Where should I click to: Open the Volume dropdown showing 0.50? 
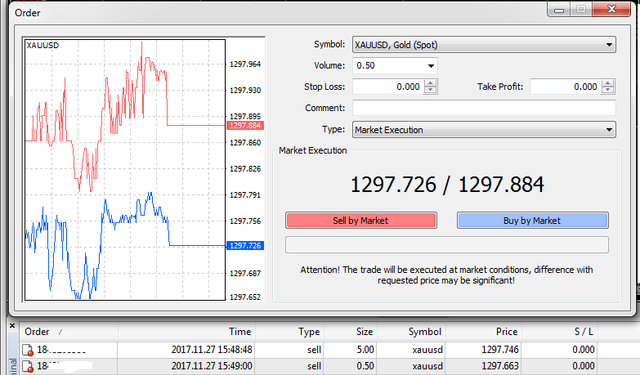click(x=395, y=65)
